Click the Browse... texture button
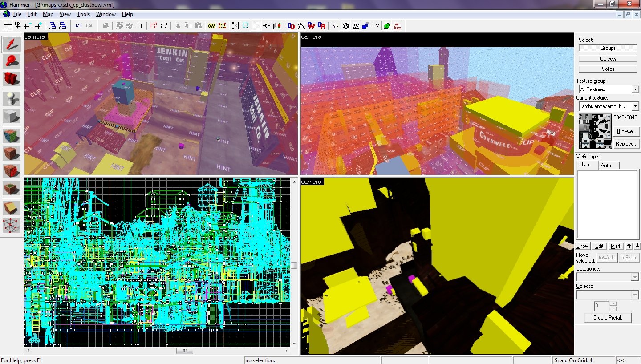 (626, 131)
